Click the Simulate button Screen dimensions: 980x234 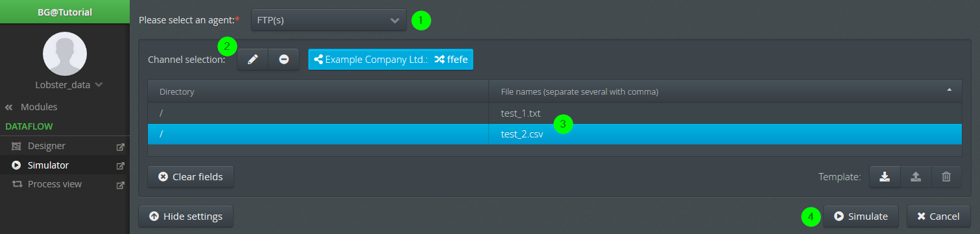coord(861,216)
